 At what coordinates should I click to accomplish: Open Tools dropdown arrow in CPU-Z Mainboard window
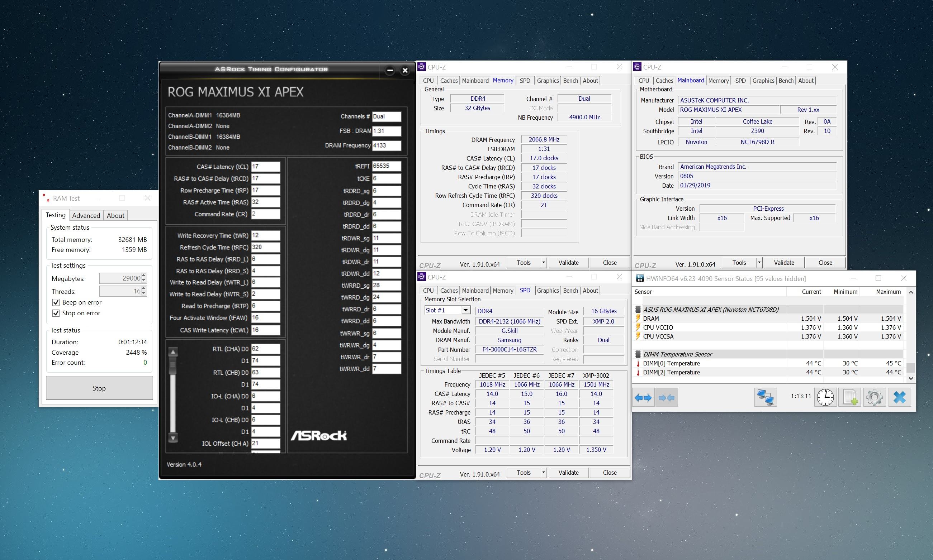coord(759,263)
